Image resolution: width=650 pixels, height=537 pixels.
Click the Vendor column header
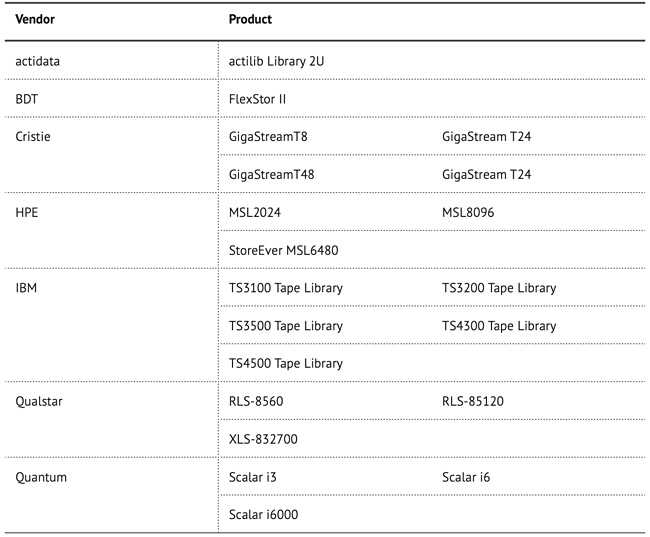[x=35, y=19]
